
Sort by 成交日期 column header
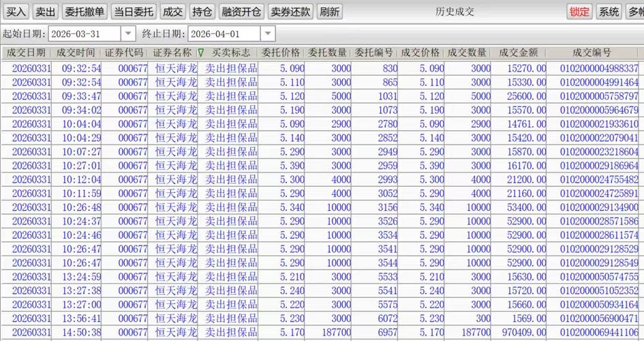(x=26, y=53)
